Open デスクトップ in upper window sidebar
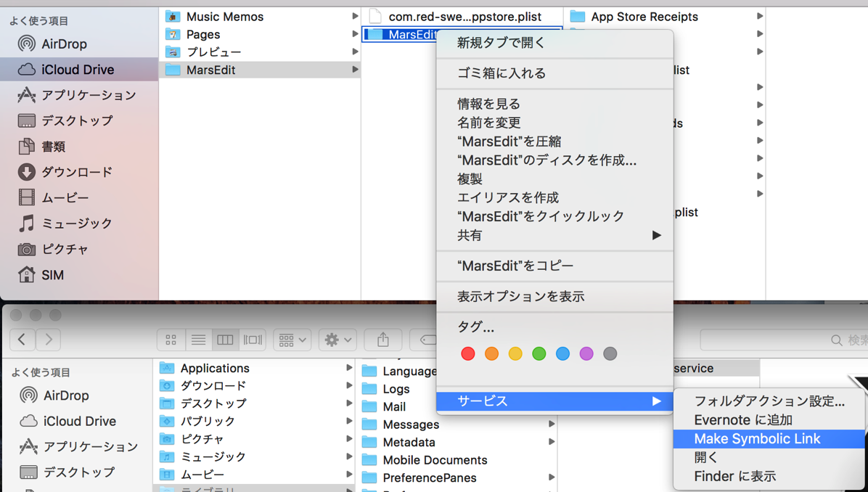 click(79, 120)
